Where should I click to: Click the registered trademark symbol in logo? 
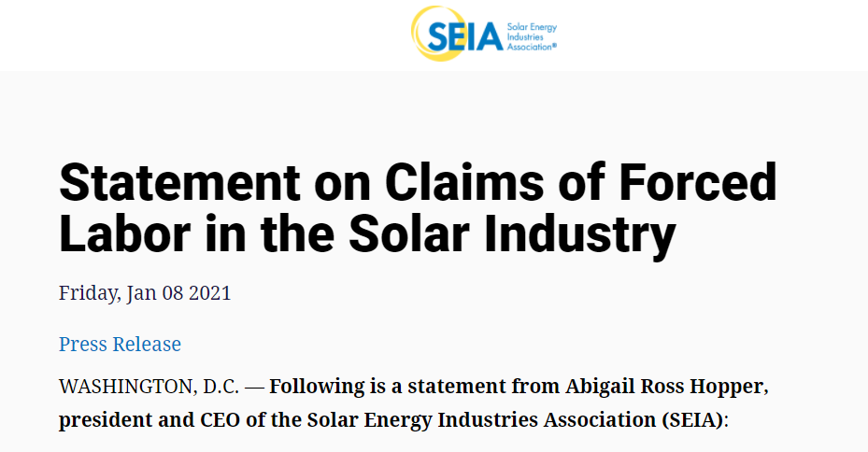pyautogui.click(x=554, y=45)
